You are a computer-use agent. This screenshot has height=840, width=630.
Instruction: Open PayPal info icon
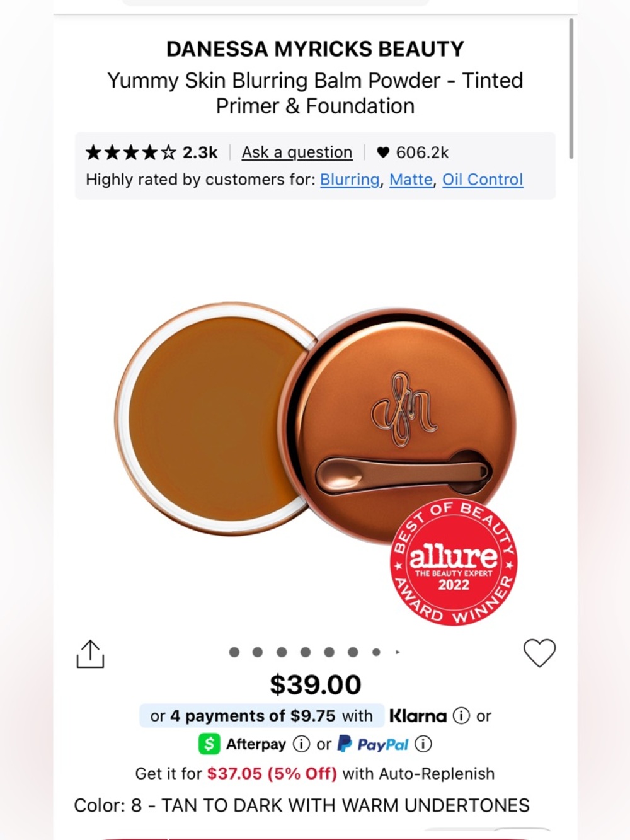coord(423,744)
